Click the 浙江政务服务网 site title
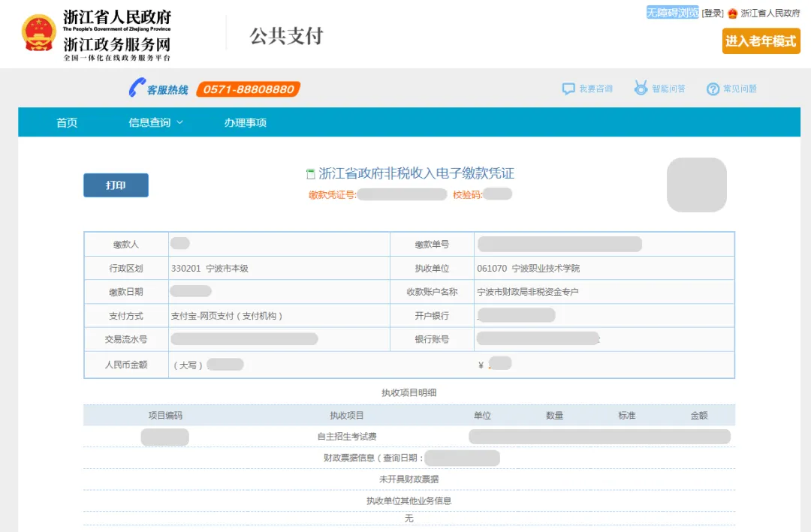The height and width of the screenshot is (532, 811). click(x=116, y=44)
